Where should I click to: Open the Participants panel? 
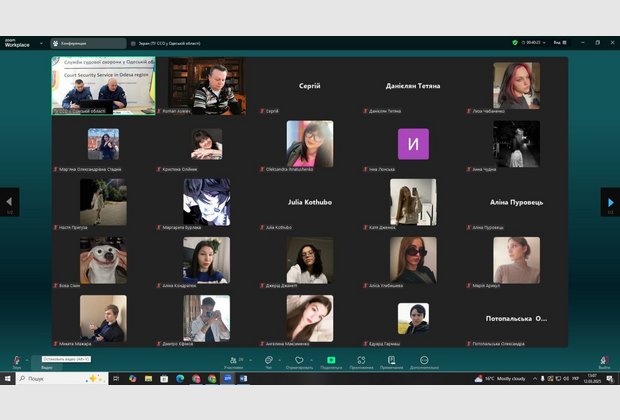point(234,361)
